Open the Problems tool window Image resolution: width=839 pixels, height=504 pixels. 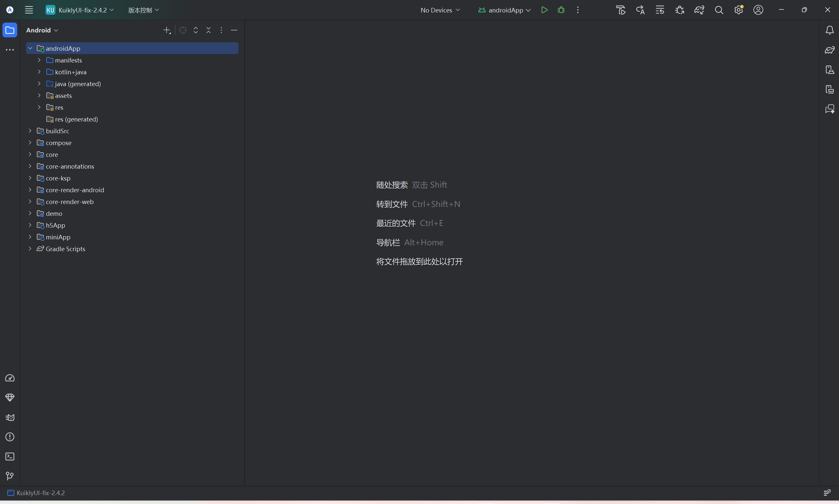10,437
